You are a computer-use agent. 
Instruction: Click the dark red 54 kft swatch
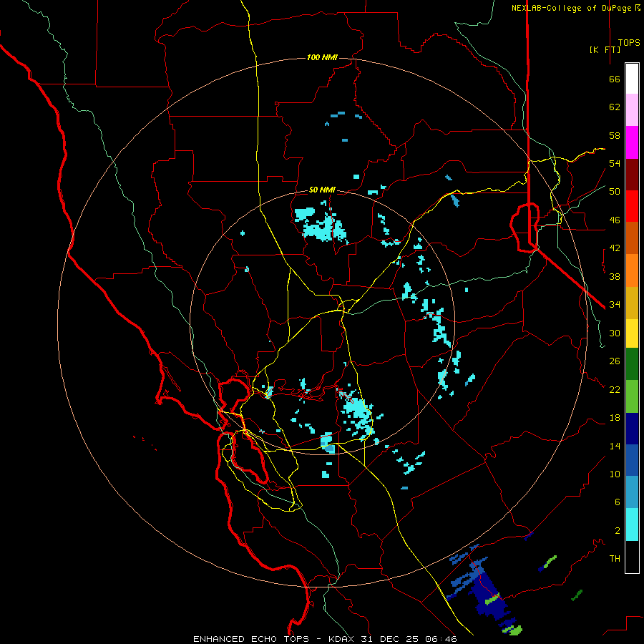[632, 175]
